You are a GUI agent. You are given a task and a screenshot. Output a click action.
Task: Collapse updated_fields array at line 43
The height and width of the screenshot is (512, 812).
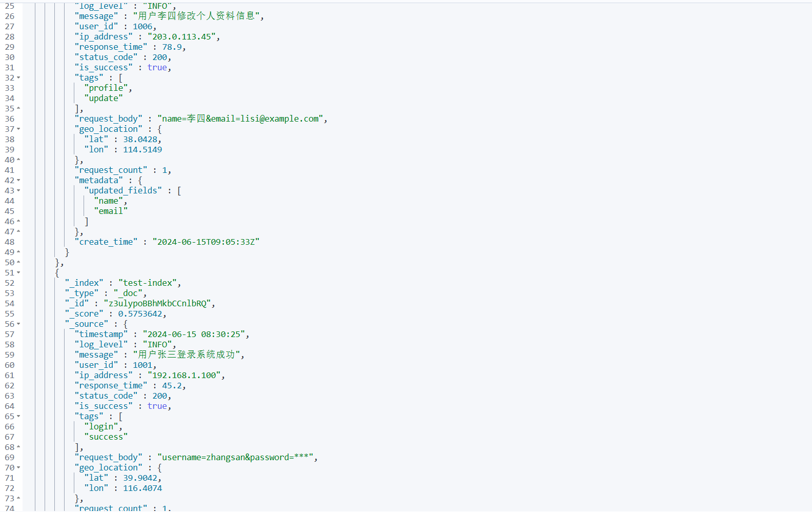tap(18, 190)
